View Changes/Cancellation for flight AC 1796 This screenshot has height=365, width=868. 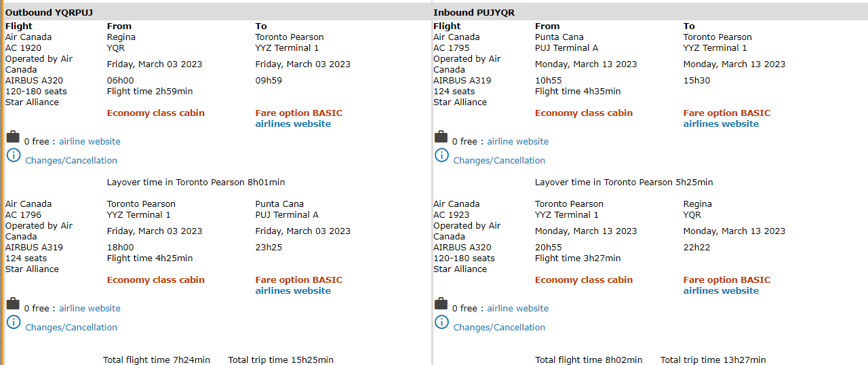point(71,328)
